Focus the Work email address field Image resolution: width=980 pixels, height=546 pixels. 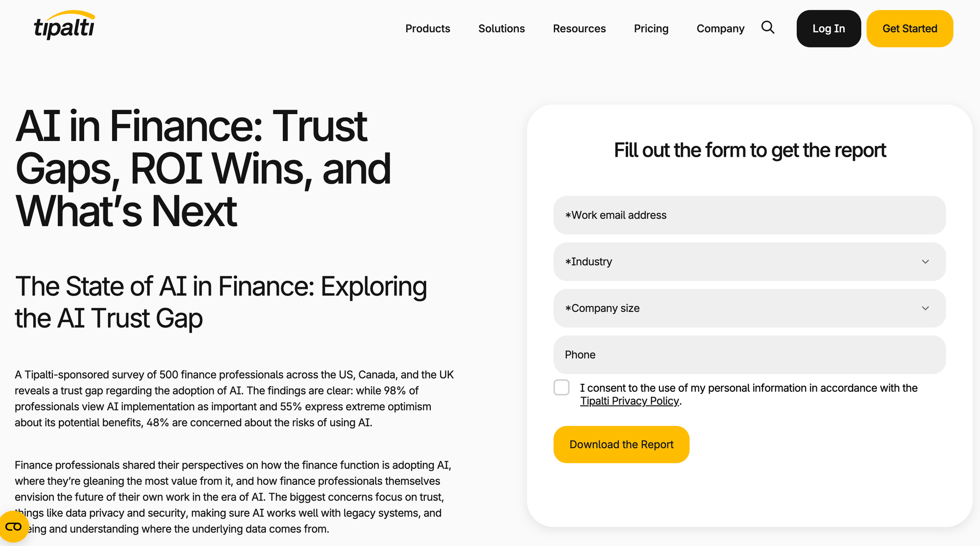pos(749,215)
